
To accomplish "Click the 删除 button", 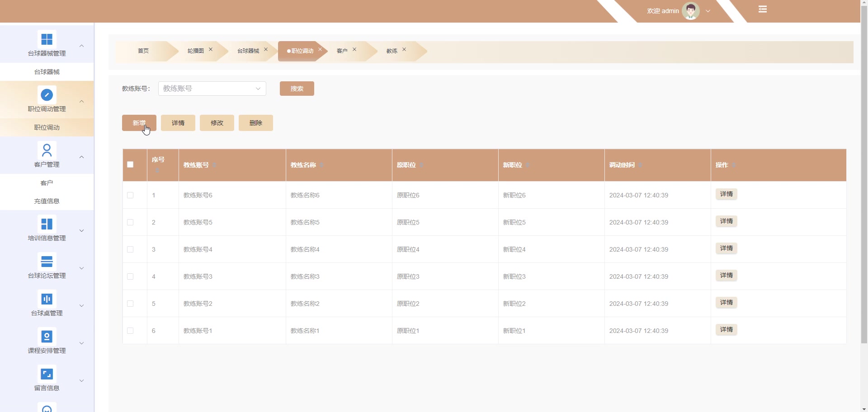I will pos(256,123).
